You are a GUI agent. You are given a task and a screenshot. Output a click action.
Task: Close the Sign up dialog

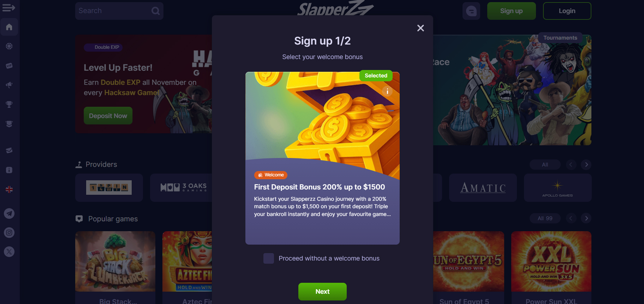421,28
